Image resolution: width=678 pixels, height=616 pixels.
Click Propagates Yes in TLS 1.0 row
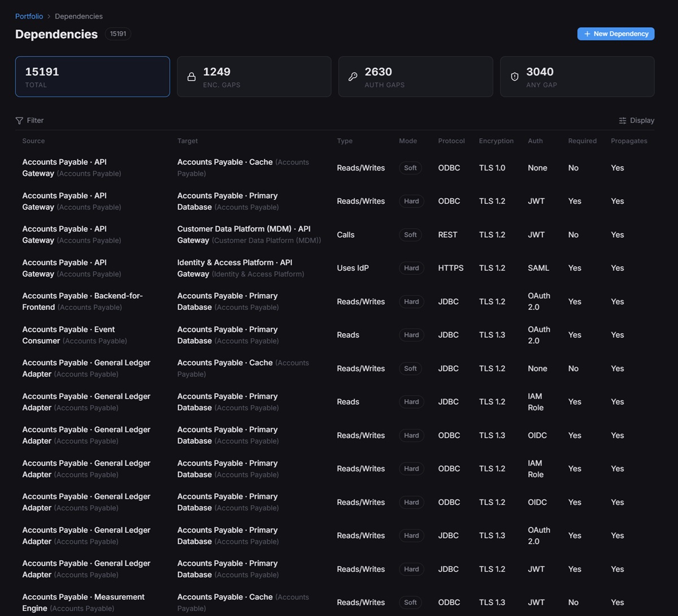(x=618, y=168)
